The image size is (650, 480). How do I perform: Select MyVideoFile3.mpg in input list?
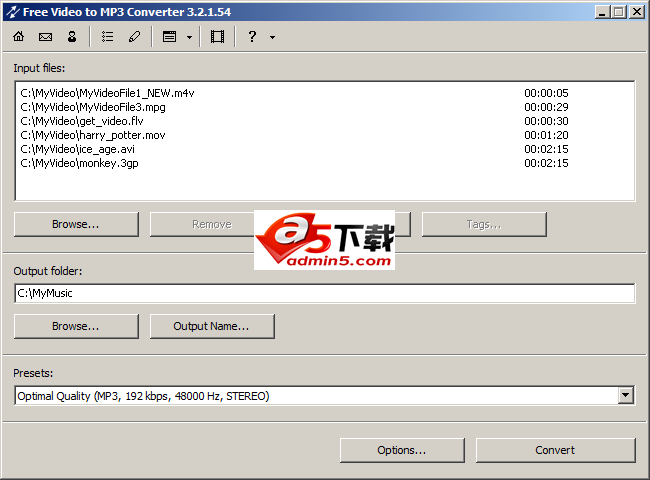pos(93,107)
